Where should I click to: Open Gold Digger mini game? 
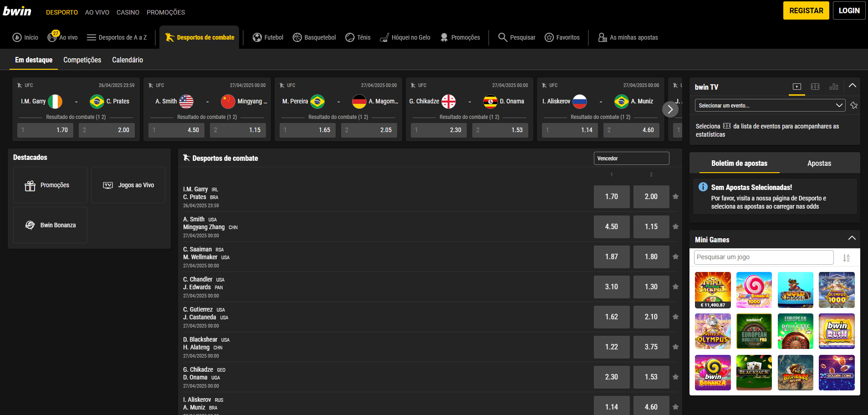796,290
